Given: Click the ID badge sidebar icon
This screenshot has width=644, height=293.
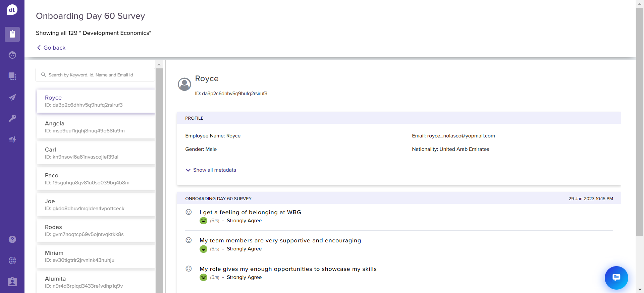Looking at the screenshot, I should click(12, 282).
